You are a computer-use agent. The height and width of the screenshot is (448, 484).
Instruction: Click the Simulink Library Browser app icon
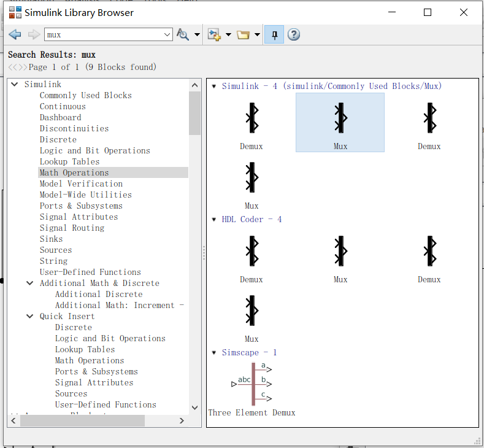15,12
